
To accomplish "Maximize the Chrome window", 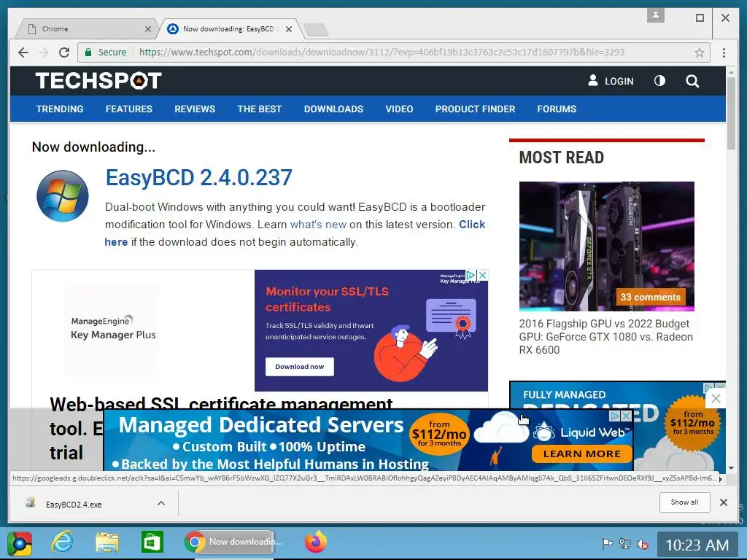I will (700, 17).
